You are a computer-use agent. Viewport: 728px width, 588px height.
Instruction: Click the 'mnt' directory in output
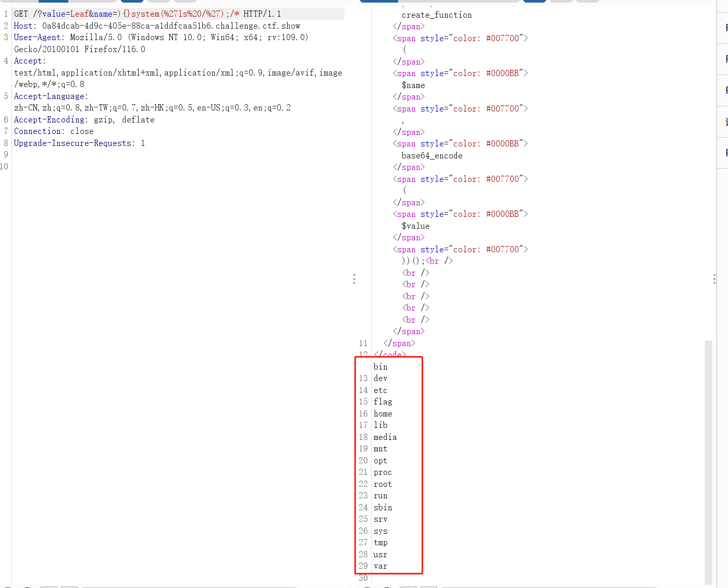coord(380,449)
